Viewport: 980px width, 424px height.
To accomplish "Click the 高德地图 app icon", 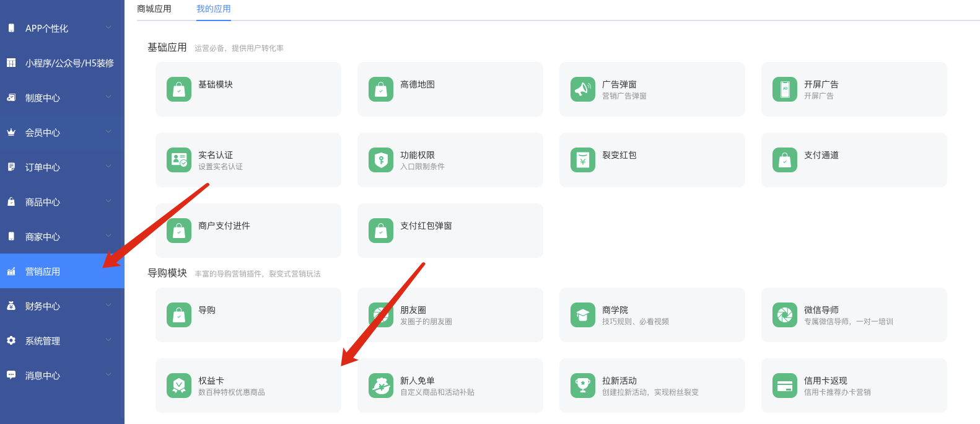I will click(x=381, y=89).
